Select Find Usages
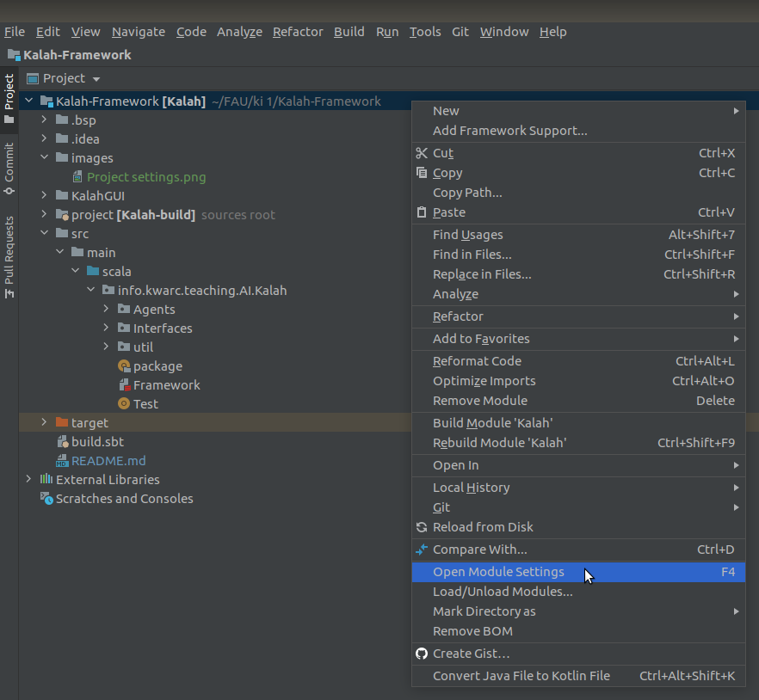Screen dimensions: 759x700 (578, 235)
